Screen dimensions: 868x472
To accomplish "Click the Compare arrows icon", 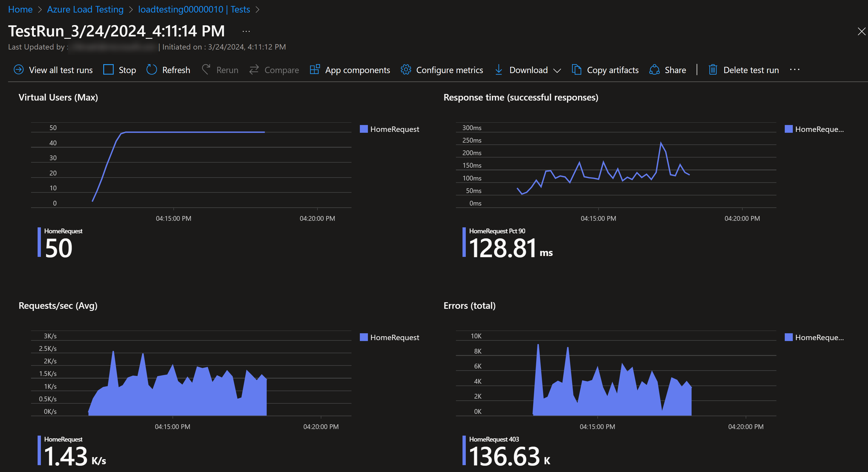I will (254, 70).
